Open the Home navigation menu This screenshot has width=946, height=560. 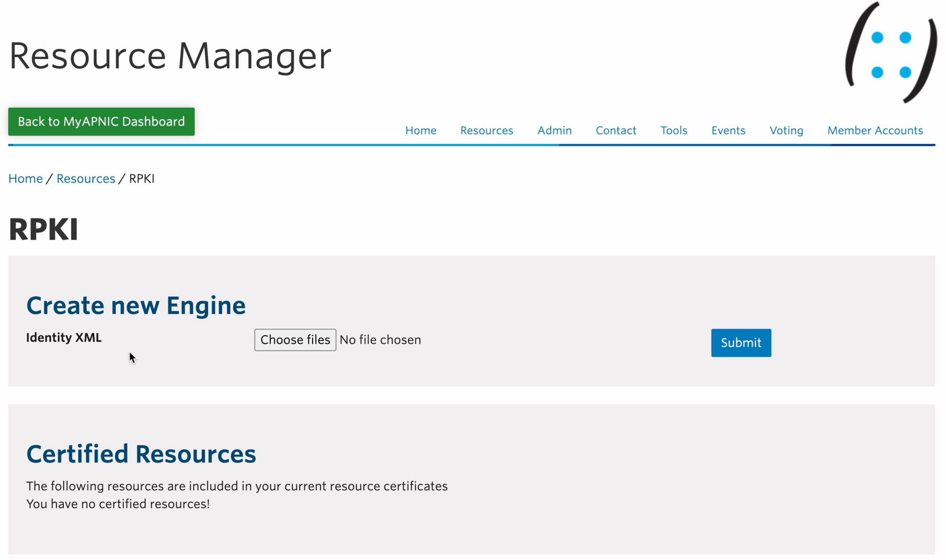coord(420,131)
